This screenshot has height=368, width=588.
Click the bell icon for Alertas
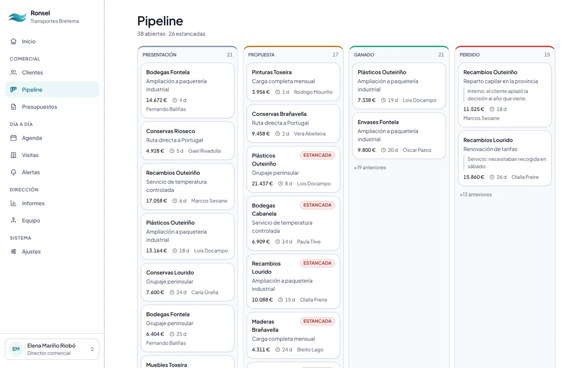(x=14, y=172)
